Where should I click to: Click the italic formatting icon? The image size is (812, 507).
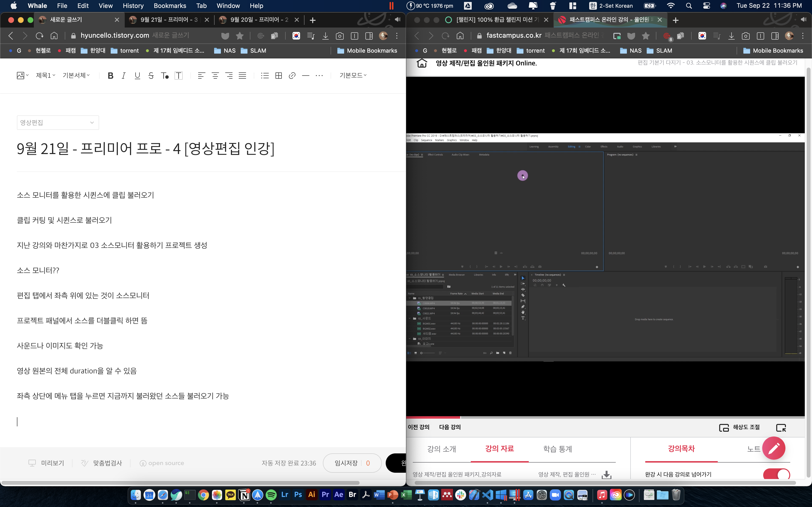[123, 75]
